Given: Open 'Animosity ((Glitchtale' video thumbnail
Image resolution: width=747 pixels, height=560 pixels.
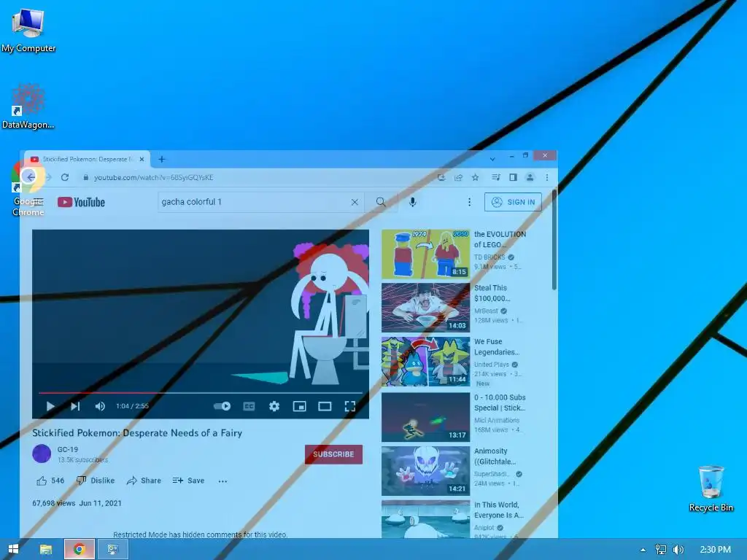Looking at the screenshot, I should click(425, 471).
